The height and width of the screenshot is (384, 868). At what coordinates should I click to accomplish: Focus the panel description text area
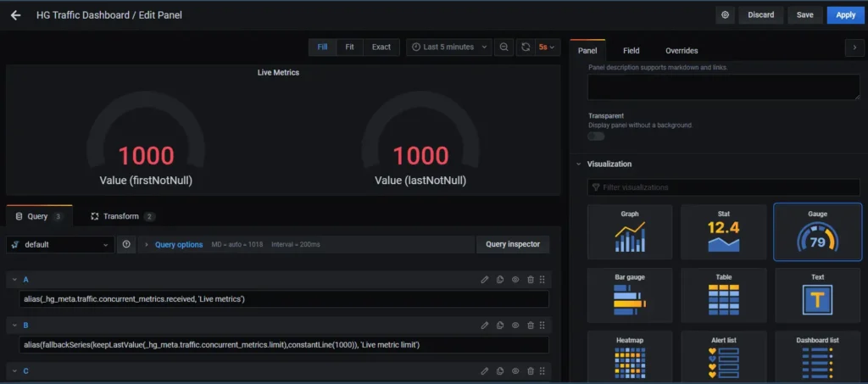point(724,87)
